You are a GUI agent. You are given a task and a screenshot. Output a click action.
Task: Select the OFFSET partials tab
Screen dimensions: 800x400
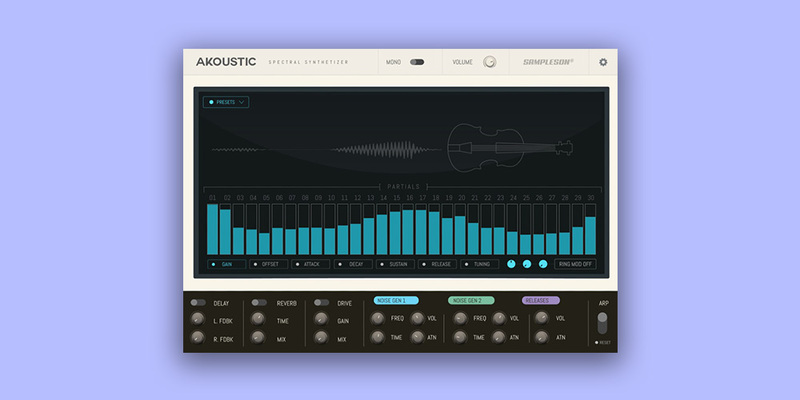(268, 264)
